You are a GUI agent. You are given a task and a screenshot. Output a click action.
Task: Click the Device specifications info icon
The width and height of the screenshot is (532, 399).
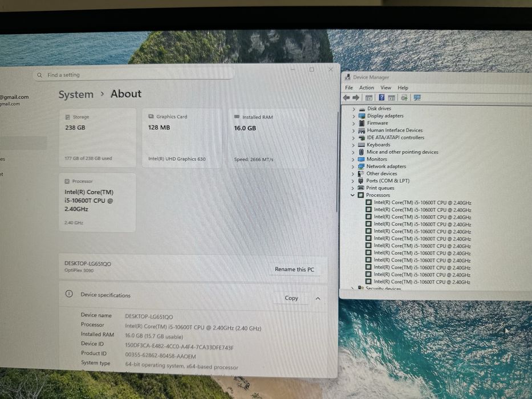[x=69, y=294]
